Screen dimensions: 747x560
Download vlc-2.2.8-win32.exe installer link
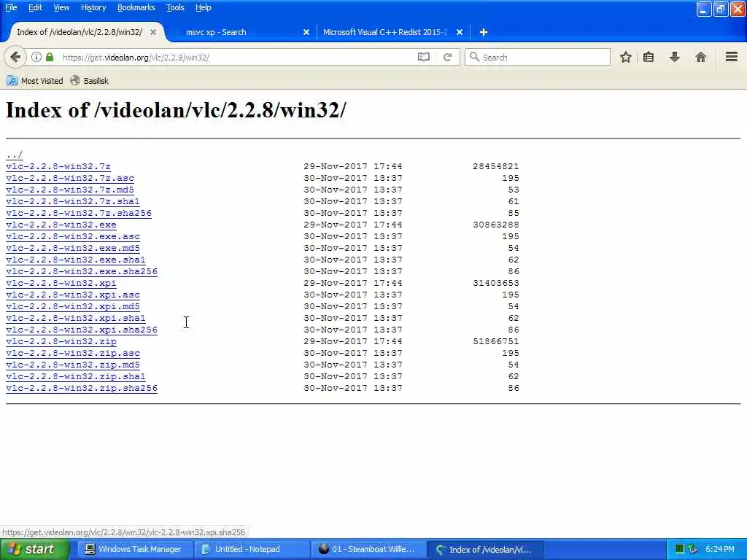click(x=61, y=225)
